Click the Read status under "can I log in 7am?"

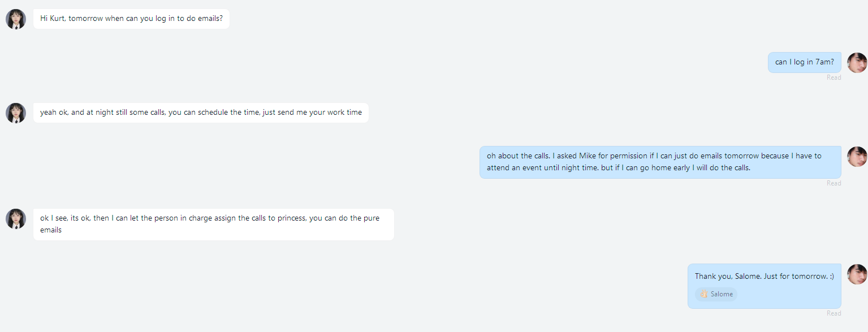pyautogui.click(x=834, y=77)
